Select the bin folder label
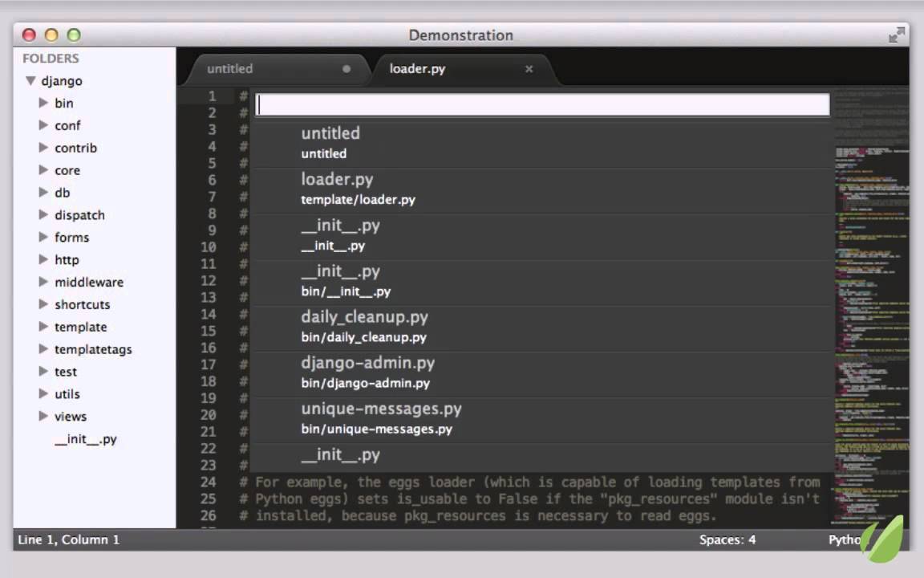 (x=64, y=104)
